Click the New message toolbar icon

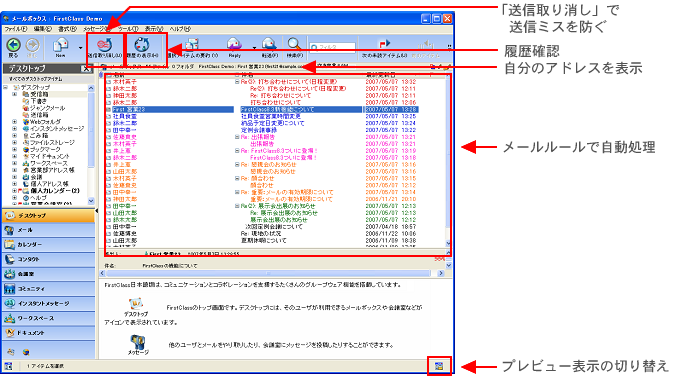[60, 45]
